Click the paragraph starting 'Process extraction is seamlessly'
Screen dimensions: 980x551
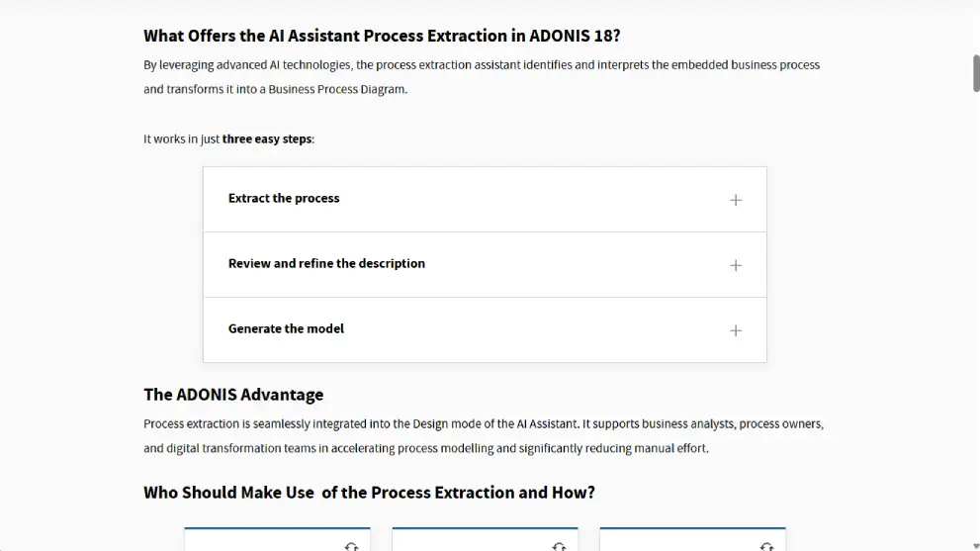[x=484, y=435]
